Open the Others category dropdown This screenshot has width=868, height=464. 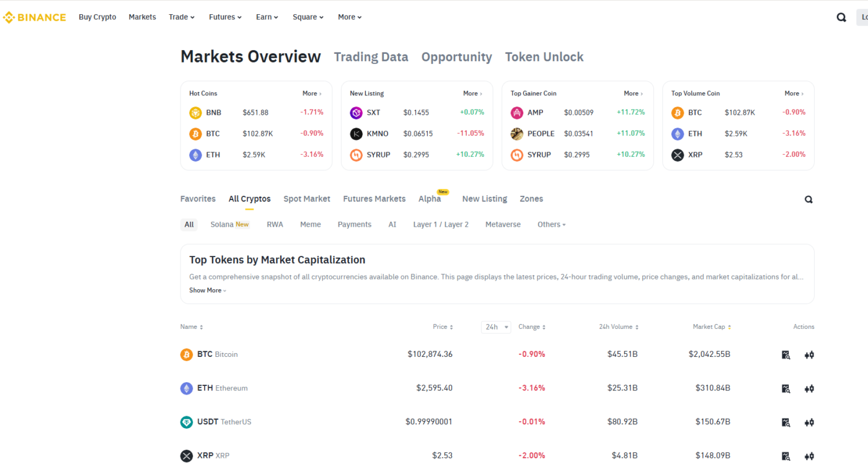tap(552, 224)
